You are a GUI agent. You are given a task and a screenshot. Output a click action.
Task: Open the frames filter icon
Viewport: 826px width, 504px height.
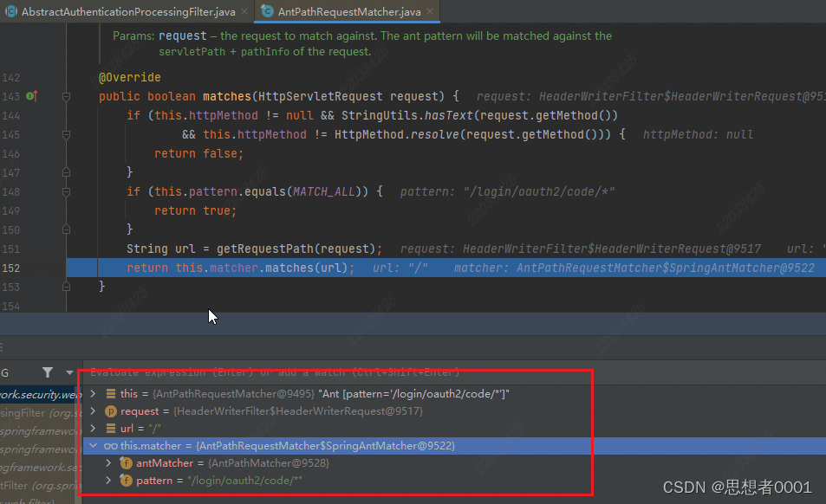48,372
